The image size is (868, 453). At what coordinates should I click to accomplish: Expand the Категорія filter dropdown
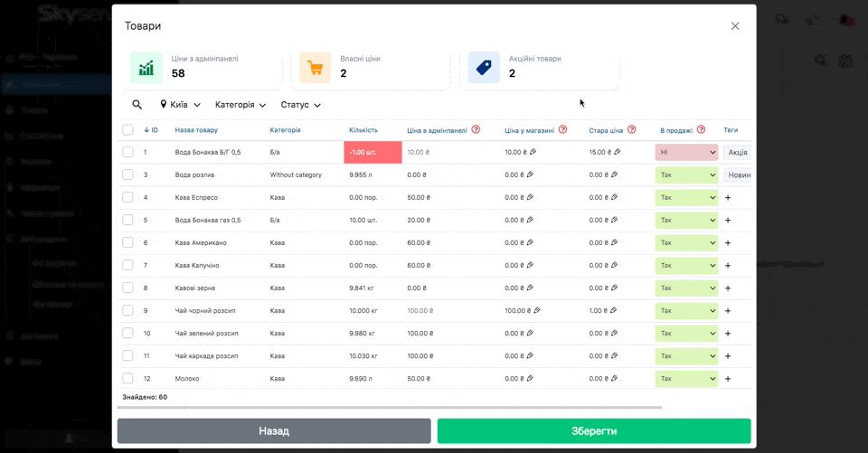241,105
